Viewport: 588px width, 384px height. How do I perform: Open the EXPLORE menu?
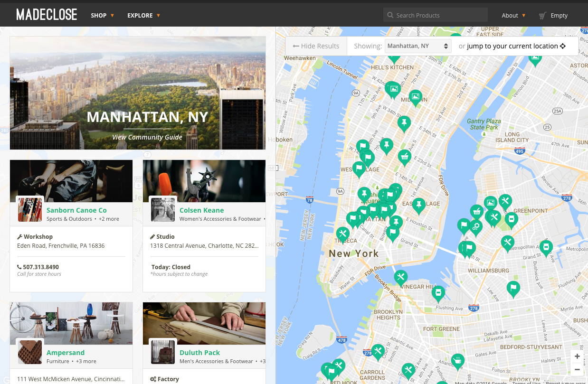click(x=143, y=15)
